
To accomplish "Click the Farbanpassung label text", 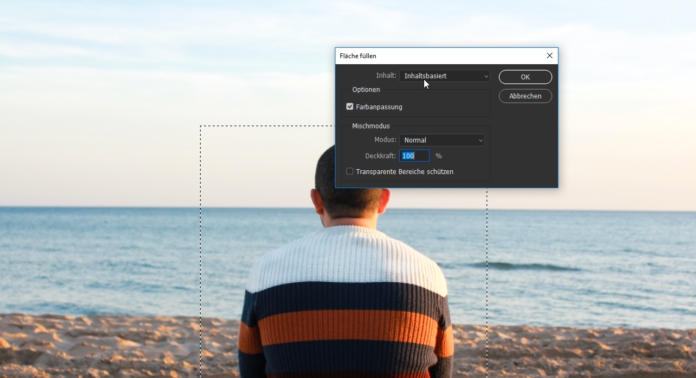I will click(379, 107).
